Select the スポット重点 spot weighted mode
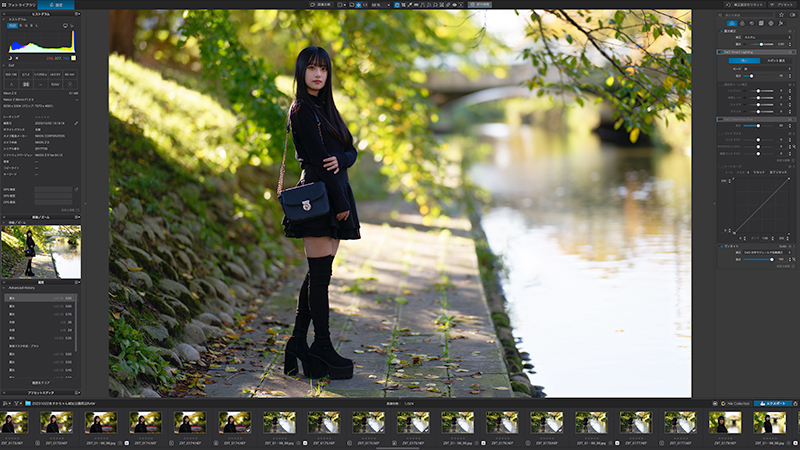The width and height of the screenshot is (800, 450). (x=777, y=61)
